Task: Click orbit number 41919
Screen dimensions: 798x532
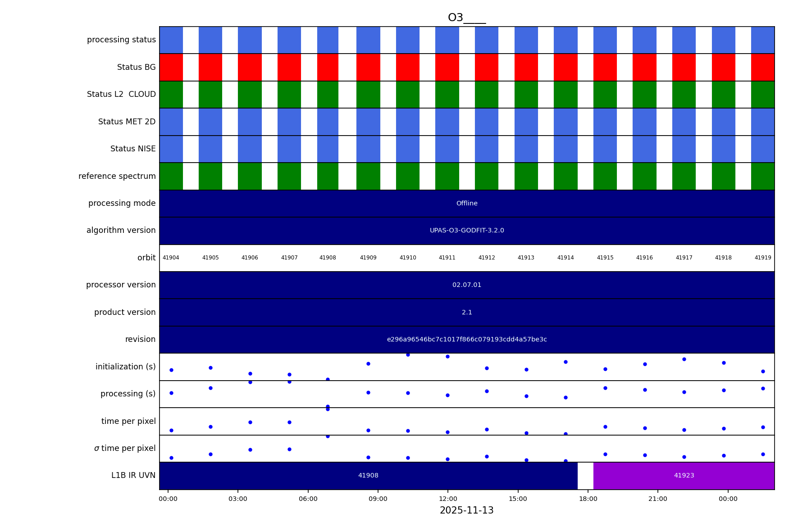Action: [762, 258]
